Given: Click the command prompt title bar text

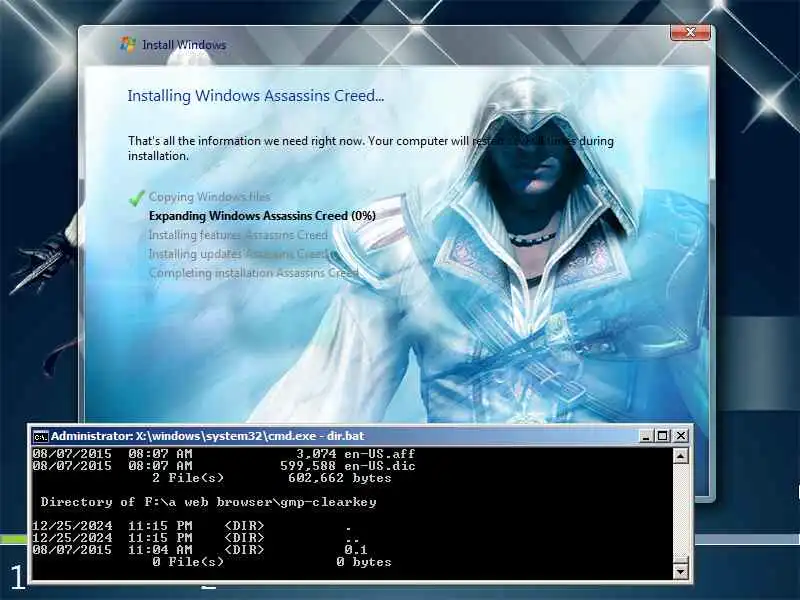Looking at the screenshot, I should tap(208, 436).
